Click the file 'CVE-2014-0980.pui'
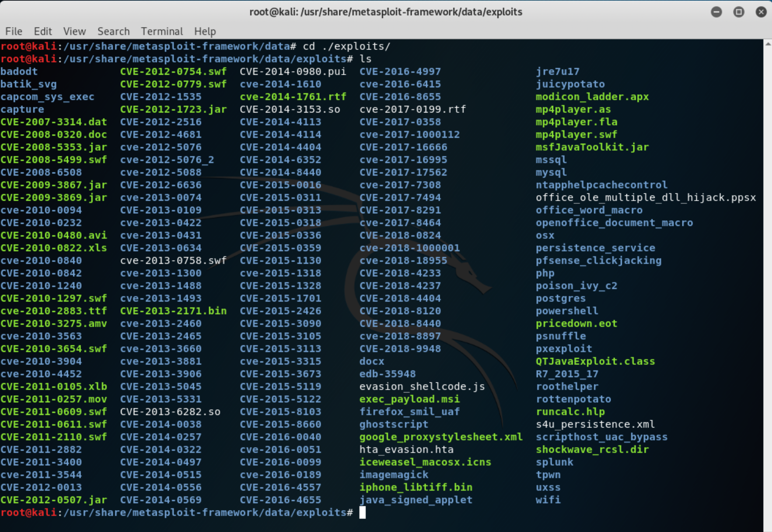The image size is (772, 532). point(293,71)
